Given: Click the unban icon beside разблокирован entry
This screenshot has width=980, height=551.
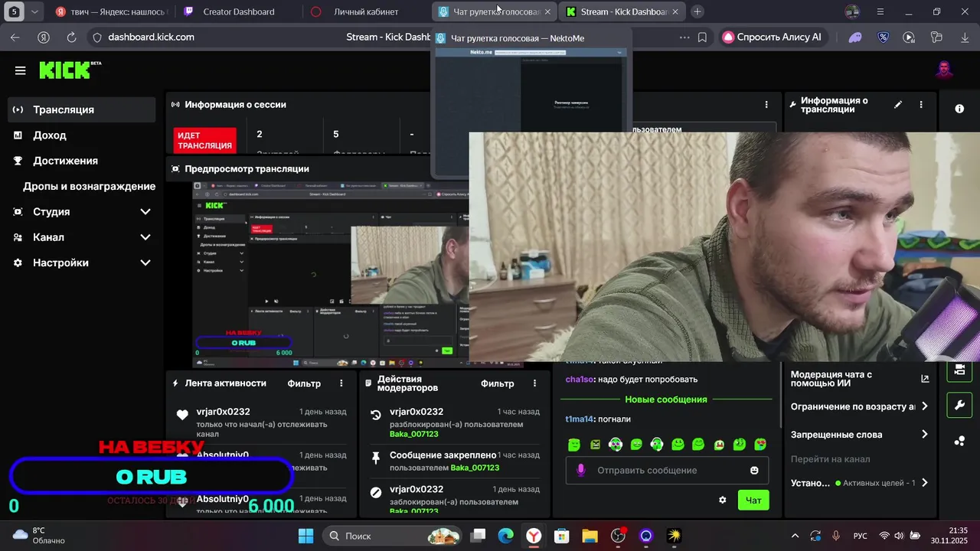Looking at the screenshot, I should [x=375, y=415].
